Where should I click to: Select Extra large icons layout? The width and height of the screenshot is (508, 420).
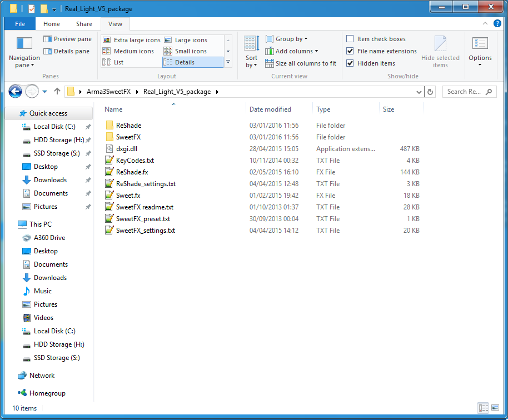tap(132, 40)
